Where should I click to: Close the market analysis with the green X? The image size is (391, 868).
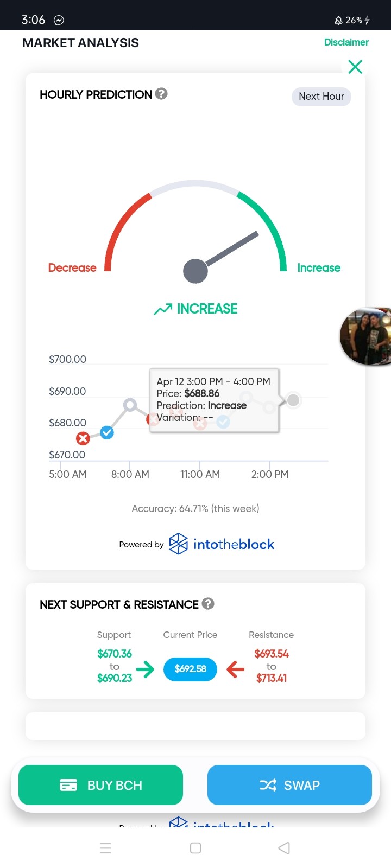click(355, 67)
